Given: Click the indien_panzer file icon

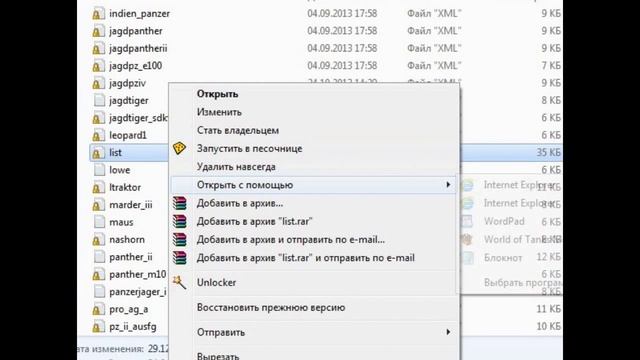Looking at the screenshot, I should [98, 14].
